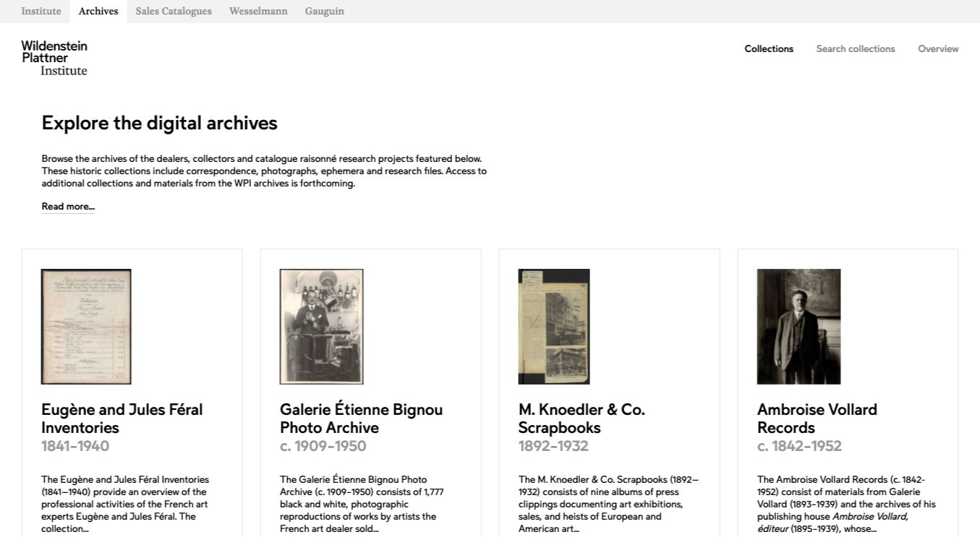Open the Knoedler Scrapbooks clipping thumbnail
The height and width of the screenshot is (537, 980).
[554, 327]
